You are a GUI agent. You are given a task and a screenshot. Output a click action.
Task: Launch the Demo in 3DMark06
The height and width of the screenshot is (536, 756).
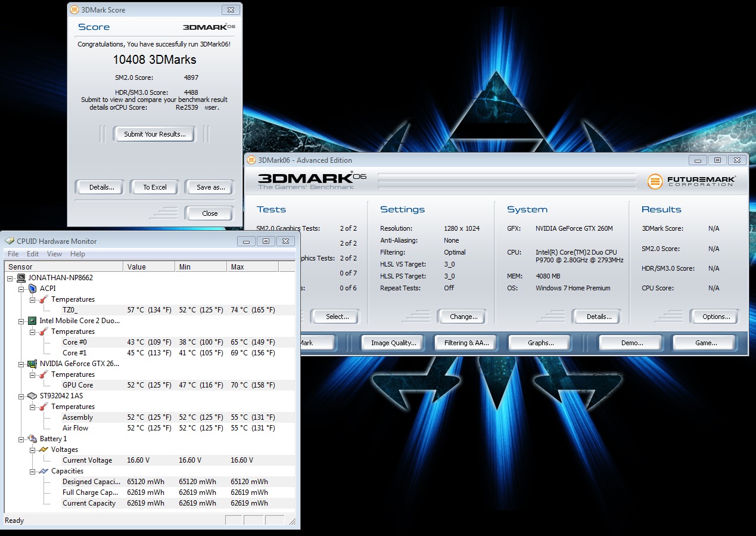[631, 343]
